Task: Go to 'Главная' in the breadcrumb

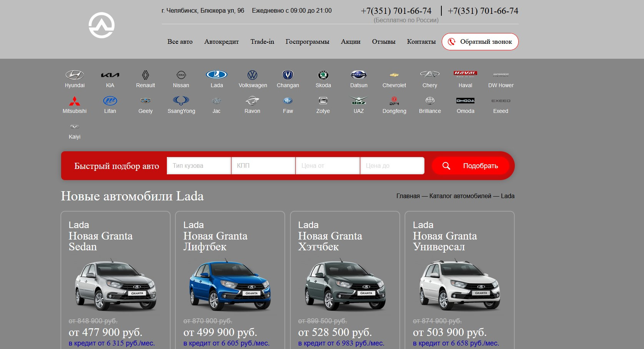Action: click(408, 196)
